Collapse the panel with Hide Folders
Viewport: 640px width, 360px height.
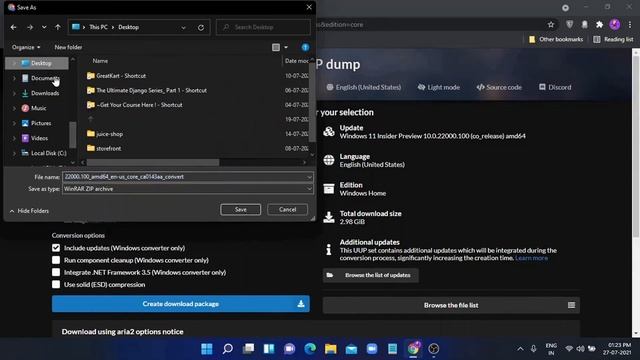[29, 211]
